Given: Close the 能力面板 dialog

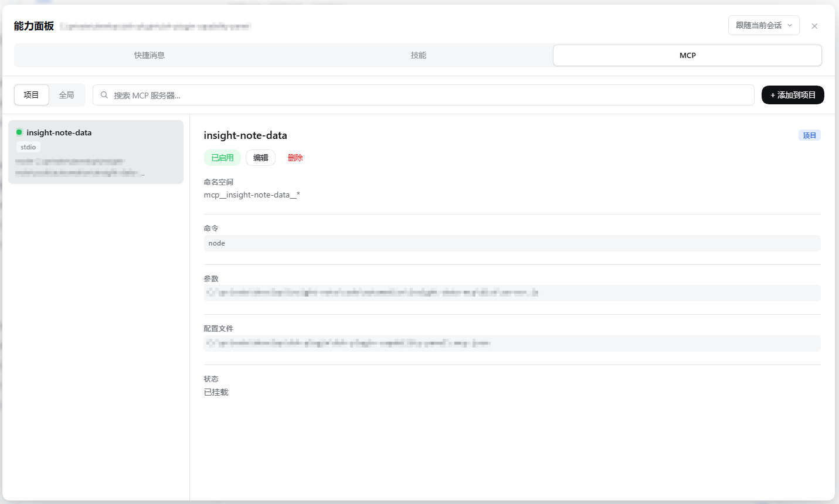Looking at the screenshot, I should 814,26.
